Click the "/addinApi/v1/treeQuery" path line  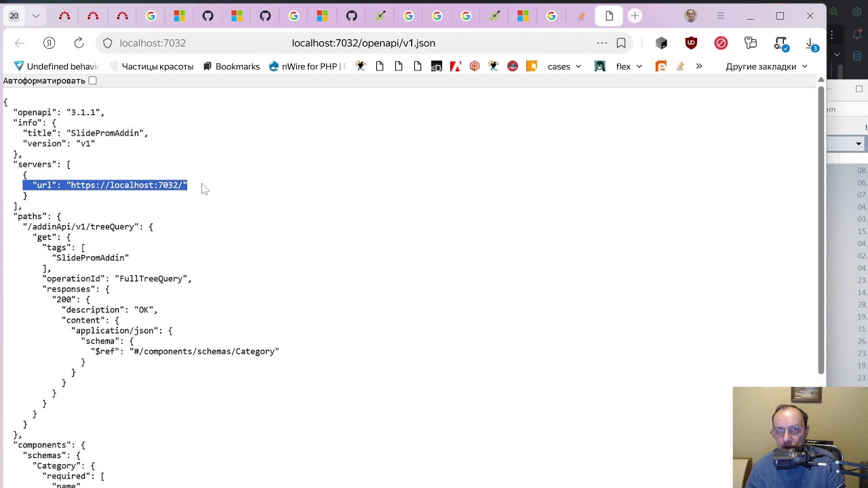click(87, 227)
